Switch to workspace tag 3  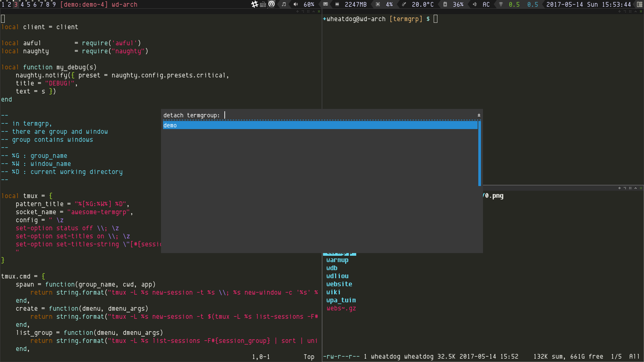tap(16, 4)
